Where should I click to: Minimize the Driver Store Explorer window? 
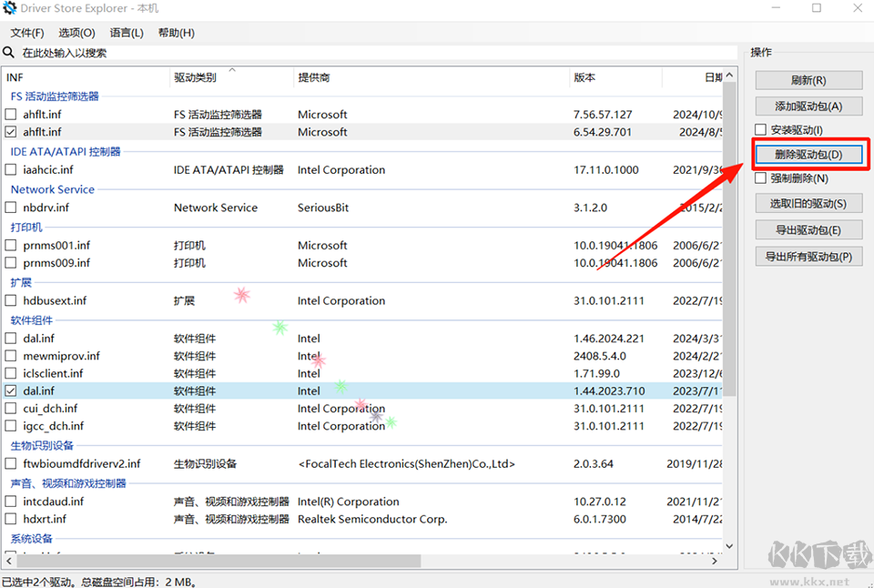point(777,8)
